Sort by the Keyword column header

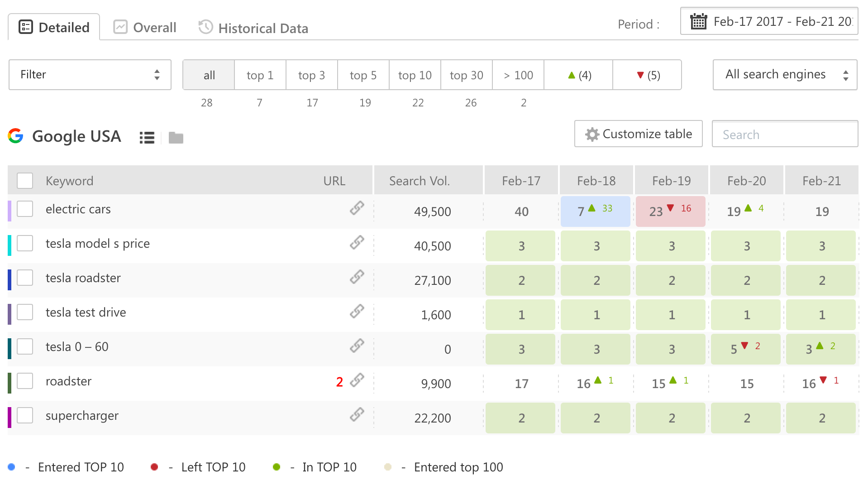(69, 181)
